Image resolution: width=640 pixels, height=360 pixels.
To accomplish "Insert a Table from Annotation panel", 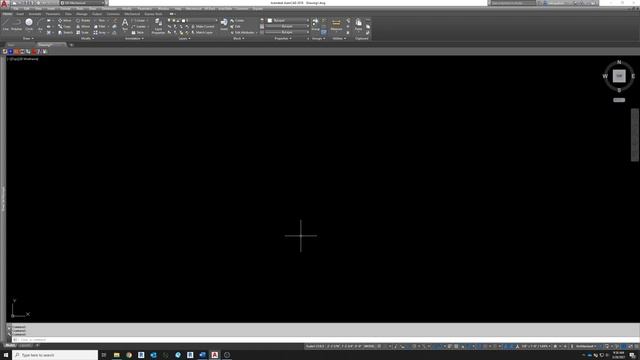I will pyautogui.click(x=138, y=33).
